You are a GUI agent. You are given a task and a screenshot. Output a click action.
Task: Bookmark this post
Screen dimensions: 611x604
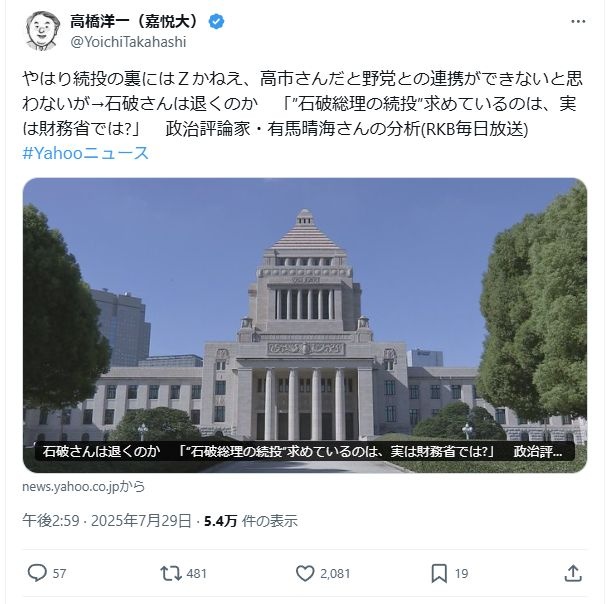[x=439, y=574]
